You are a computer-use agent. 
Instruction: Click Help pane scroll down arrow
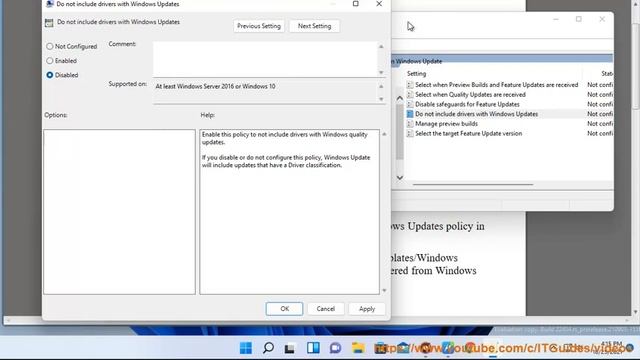[x=384, y=291]
